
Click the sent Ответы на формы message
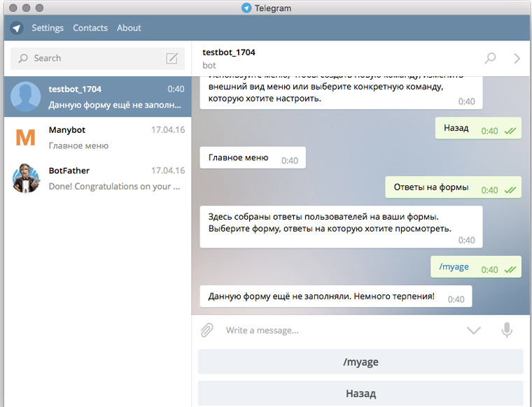click(x=454, y=187)
